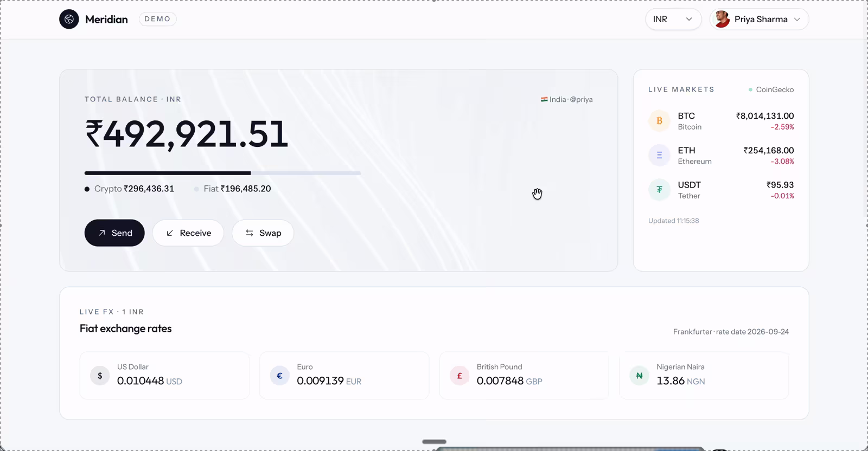Click the US Dollar sign icon
The height and width of the screenshot is (451, 868).
pyautogui.click(x=100, y=375)
